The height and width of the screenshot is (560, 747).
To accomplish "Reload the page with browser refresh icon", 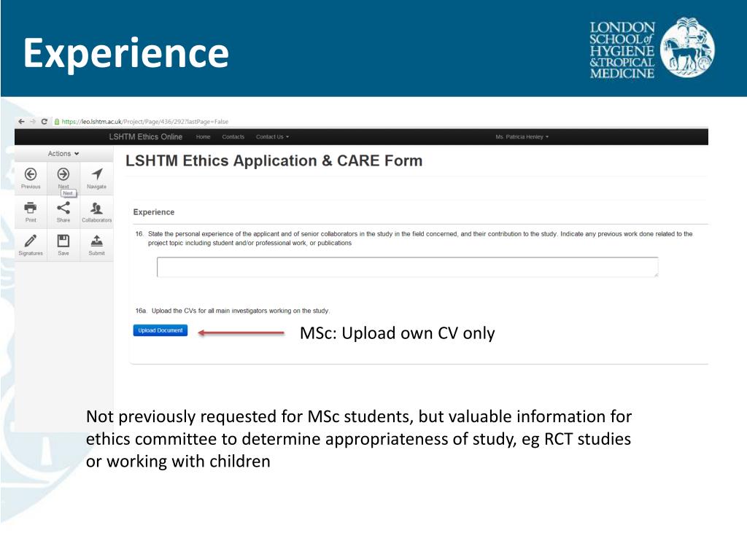I will [44, 122].
